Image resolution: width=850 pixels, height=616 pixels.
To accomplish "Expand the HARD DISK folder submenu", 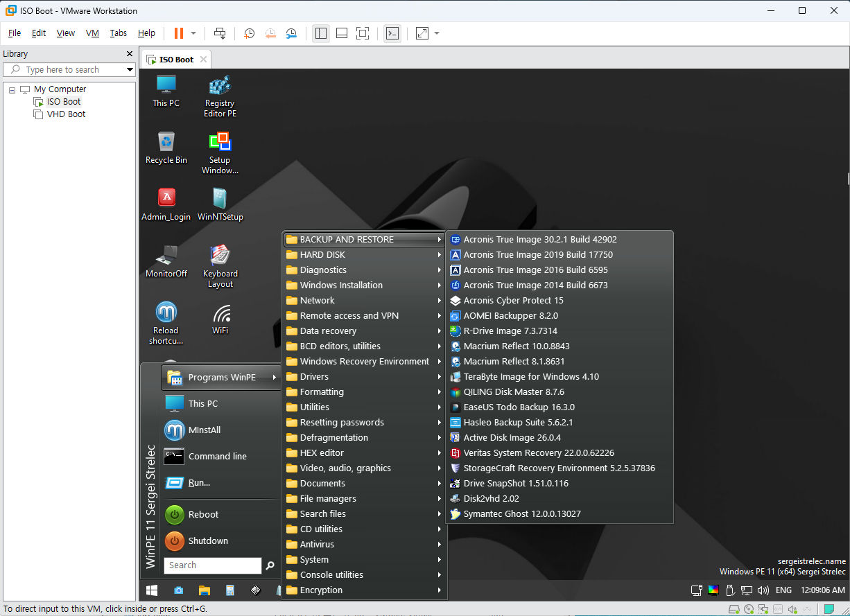I will [364, 255].
